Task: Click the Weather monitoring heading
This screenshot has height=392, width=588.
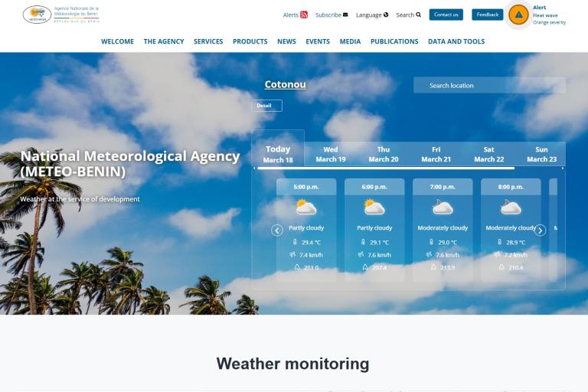Action: [x=293, y=364]
